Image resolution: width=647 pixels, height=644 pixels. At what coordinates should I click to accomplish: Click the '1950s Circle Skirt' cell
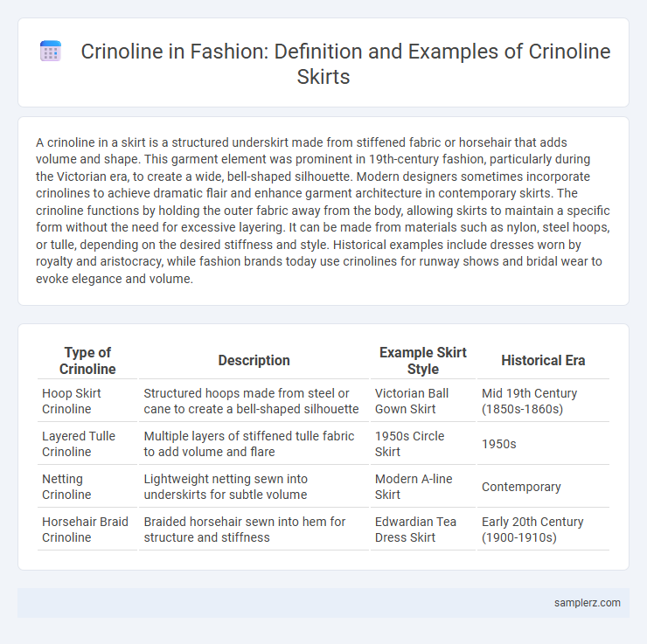423,444
